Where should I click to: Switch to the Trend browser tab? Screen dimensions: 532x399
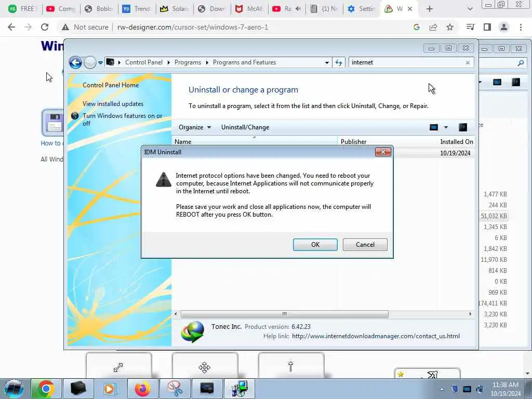pyautogui.click(x=137, y=9)
